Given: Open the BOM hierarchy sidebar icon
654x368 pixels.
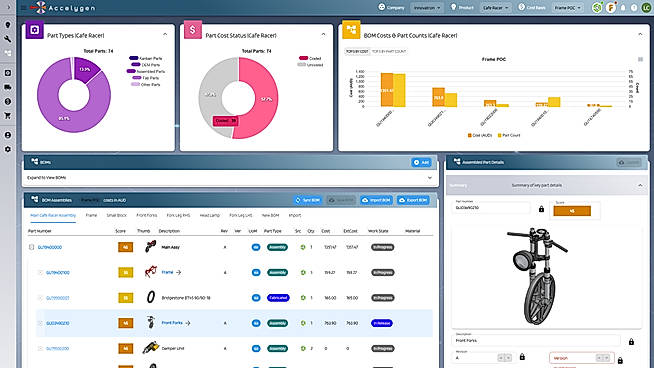Looking at the screenshot, I should [8, 53].
